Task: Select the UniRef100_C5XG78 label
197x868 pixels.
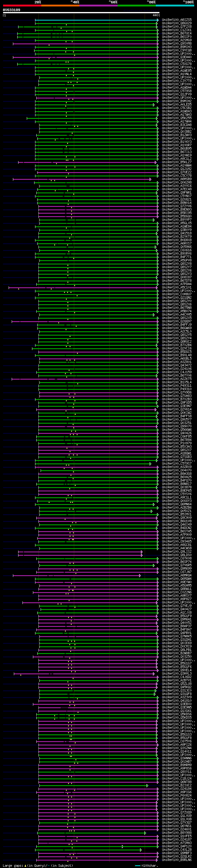Action: (x=177, y=64)
